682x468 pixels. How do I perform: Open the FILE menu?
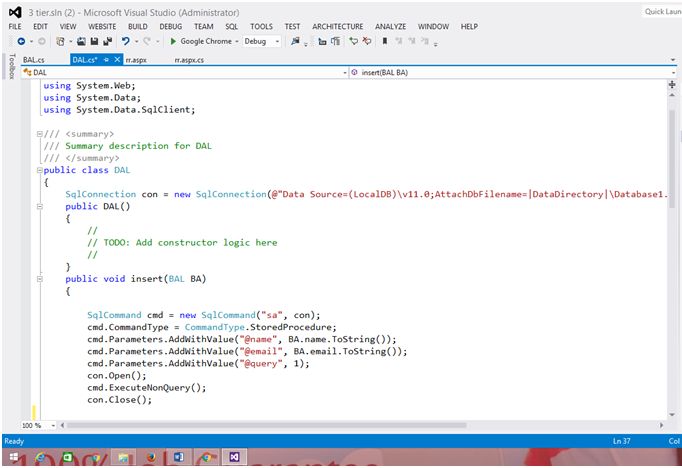[15, 27]
